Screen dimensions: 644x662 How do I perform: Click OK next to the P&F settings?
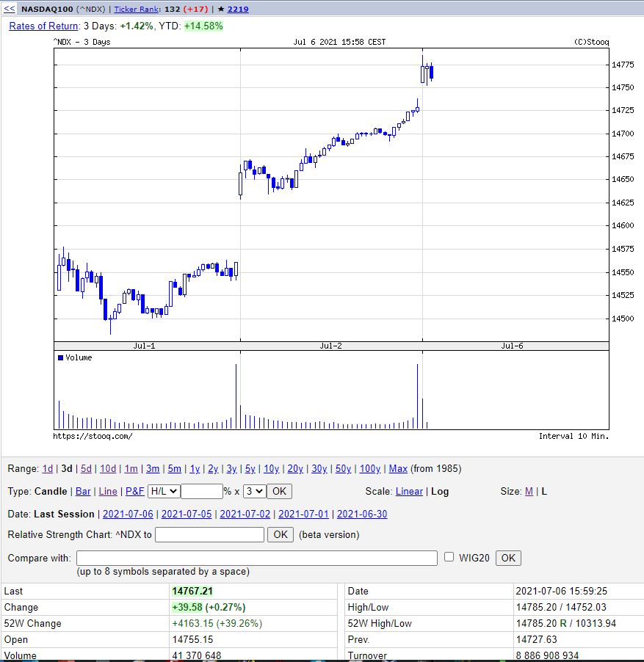coord(279,492)
